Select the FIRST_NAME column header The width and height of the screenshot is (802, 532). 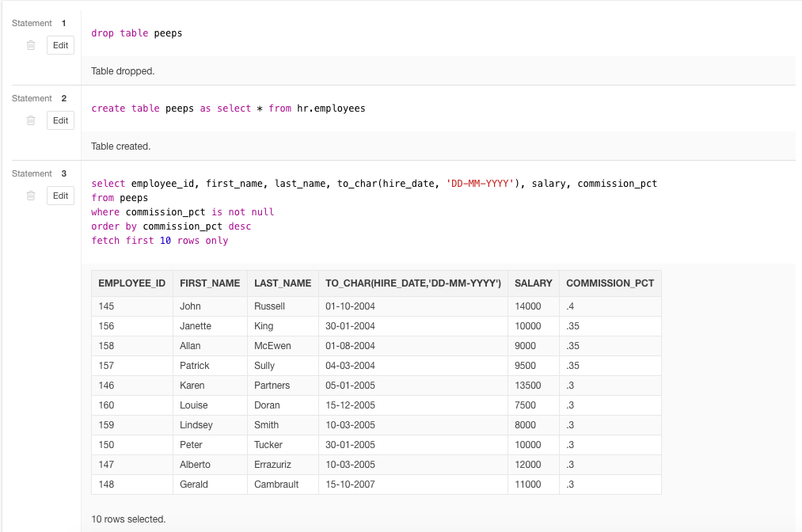[x=210, y=283]
